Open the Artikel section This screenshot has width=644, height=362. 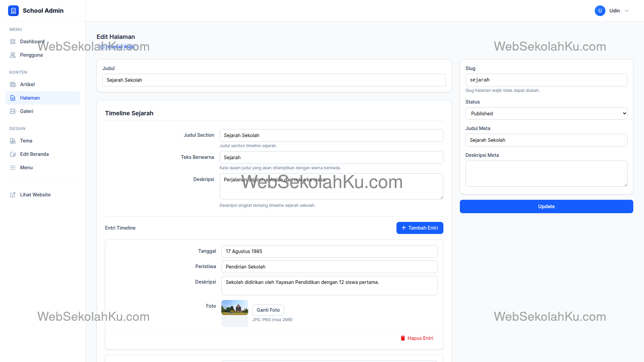click(x=43, y=84)
